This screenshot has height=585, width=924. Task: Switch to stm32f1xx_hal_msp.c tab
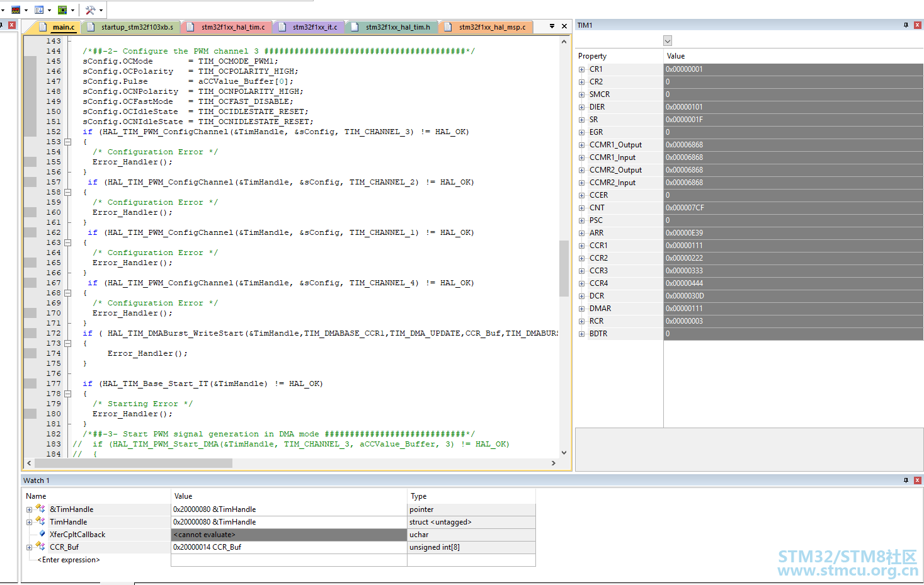486,27
